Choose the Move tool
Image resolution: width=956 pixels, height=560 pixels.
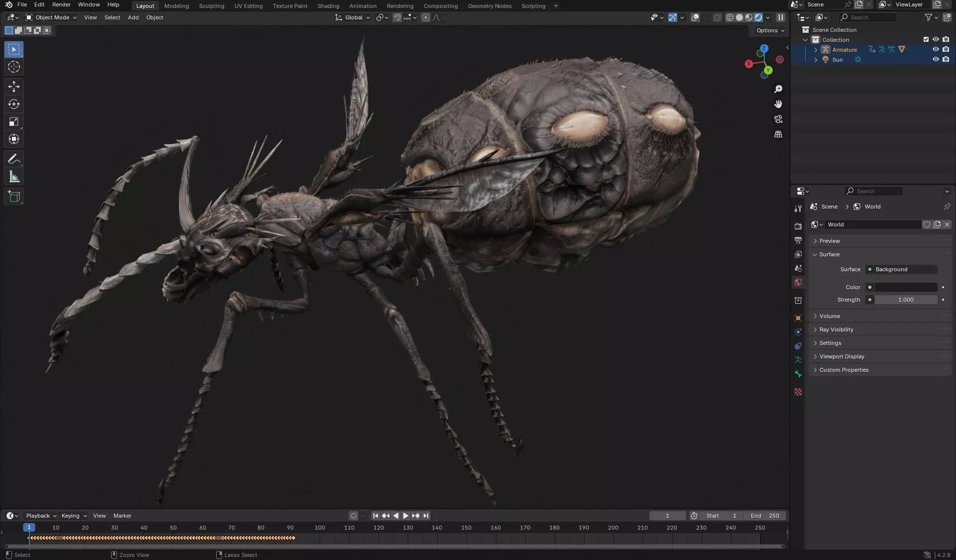coord(14,87)
